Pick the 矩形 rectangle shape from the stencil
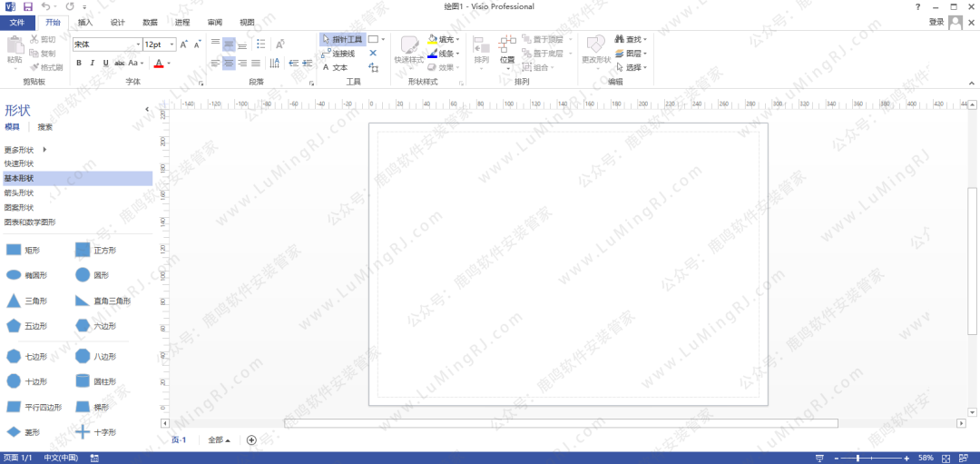Viewport: 980px width, 464px height. [x=14, y=249]
